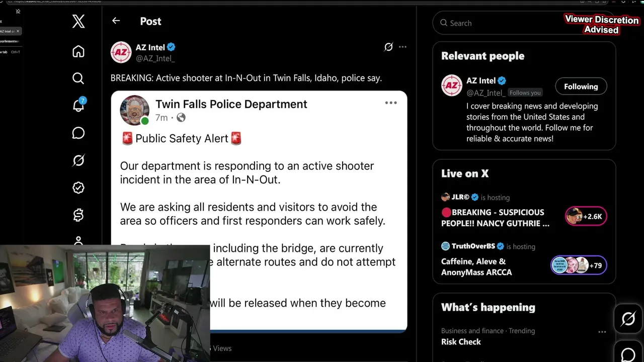Click the Search field at the top right
The width and height of the screenshot is (644, 362).
[524, 23]
